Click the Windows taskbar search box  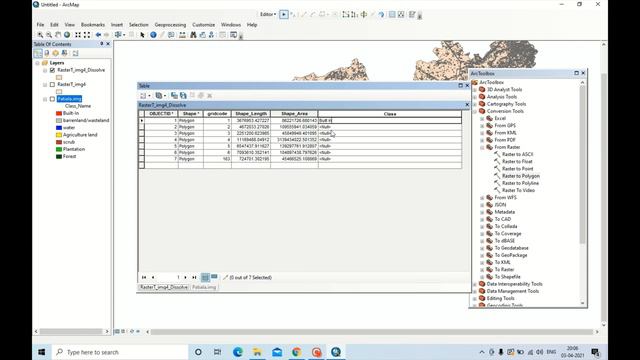120,352
